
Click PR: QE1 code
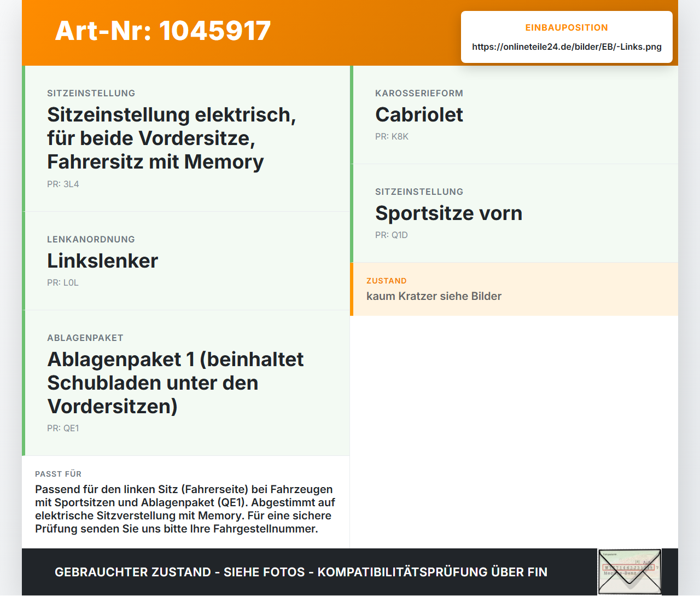(63, 428)
